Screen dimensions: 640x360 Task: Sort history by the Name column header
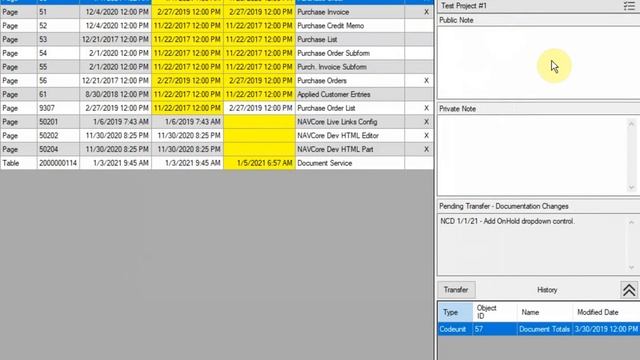click(x=545, y=312)
